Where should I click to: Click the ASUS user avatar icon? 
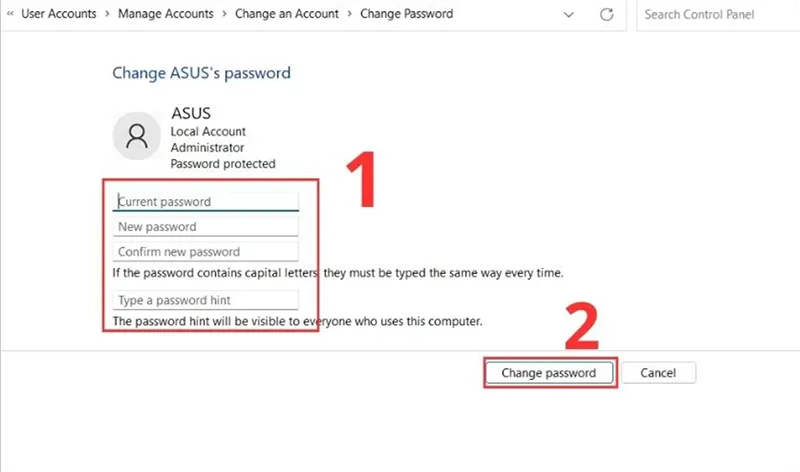pyautogui.click(x=137, y=136)
